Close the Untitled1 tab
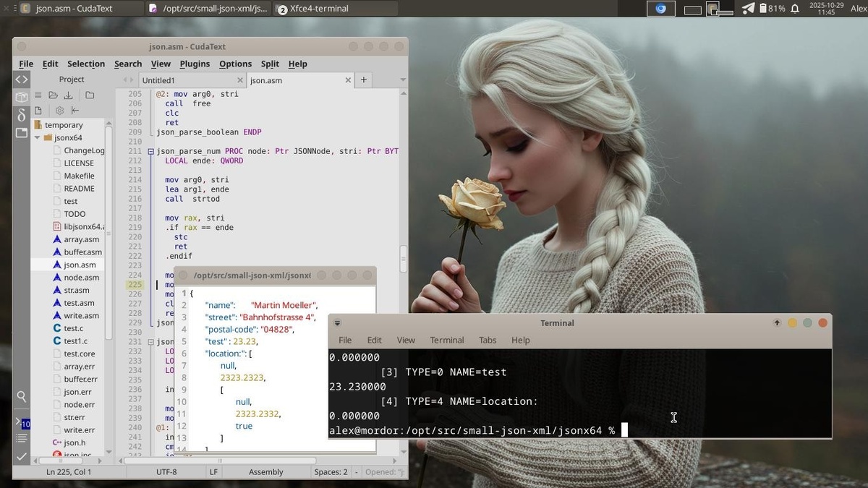 tap(240, 80)
